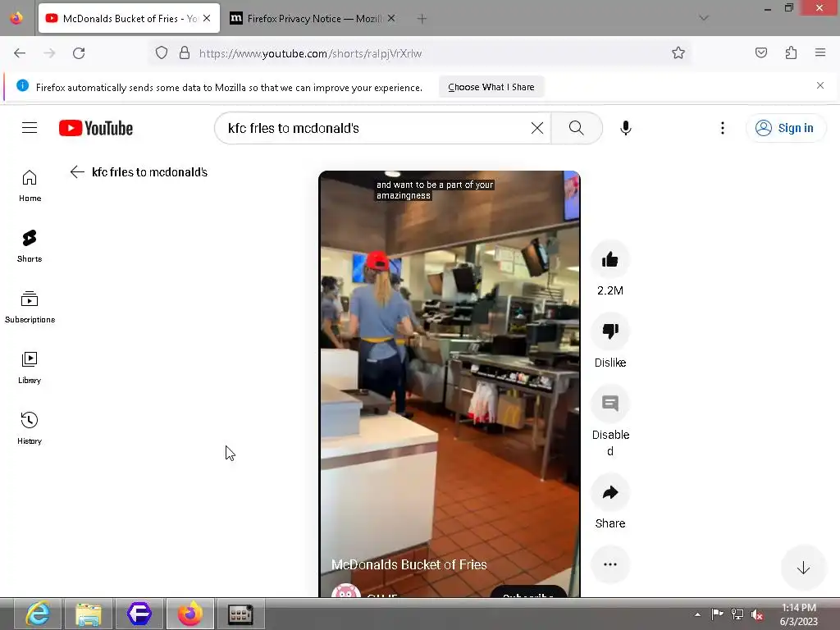This screenshot has width=840, height=630.
Task: Open Home in the sidebar
Action: 30,186
